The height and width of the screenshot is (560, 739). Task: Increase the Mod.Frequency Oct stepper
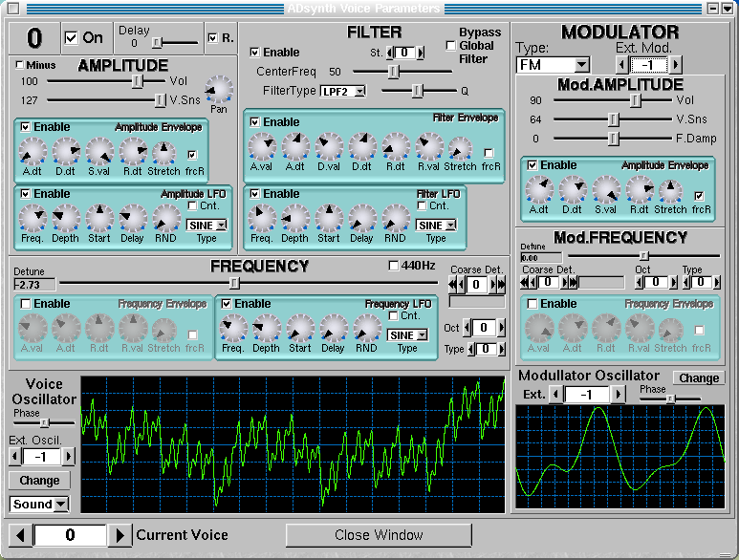[673, 283]
